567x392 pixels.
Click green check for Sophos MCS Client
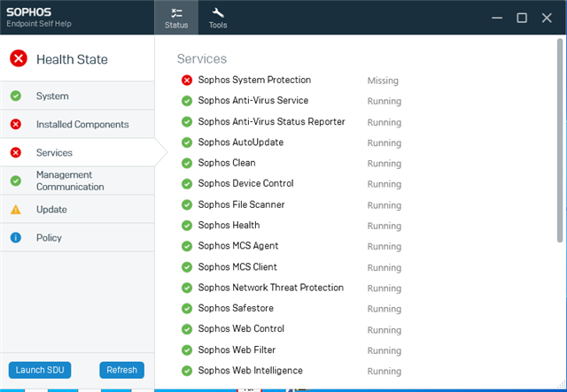coord(187,267)
